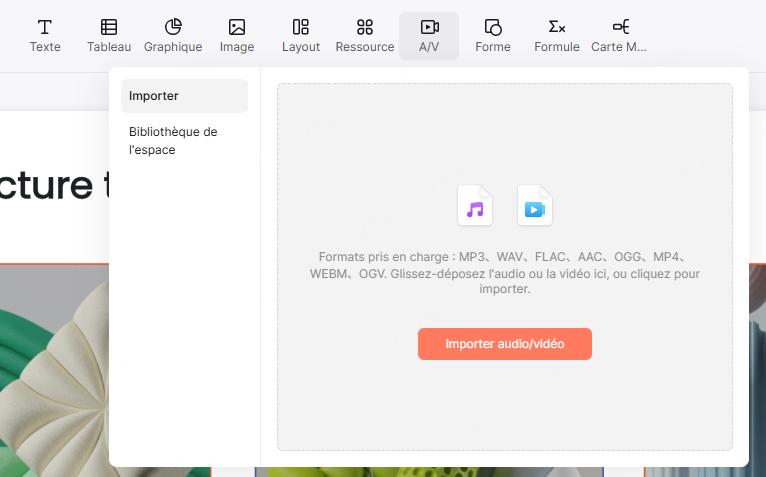Toggle the A/V media tool

tap(429, 35)
